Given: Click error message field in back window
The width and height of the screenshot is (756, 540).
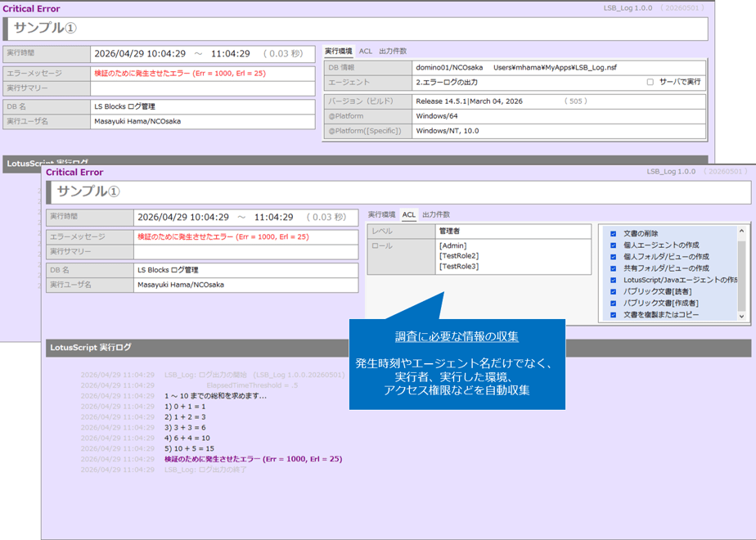Looking at the screenshot, I should (x=203, y=74).
